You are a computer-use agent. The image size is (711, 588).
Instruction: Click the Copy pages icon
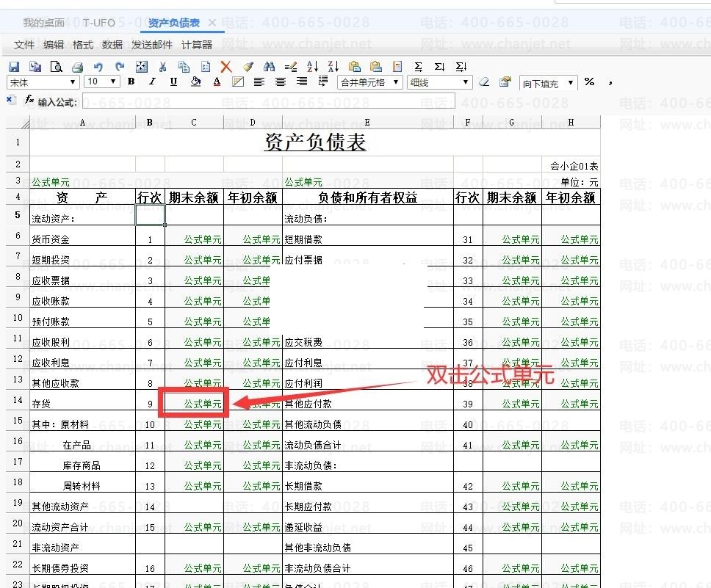point(184,67)
